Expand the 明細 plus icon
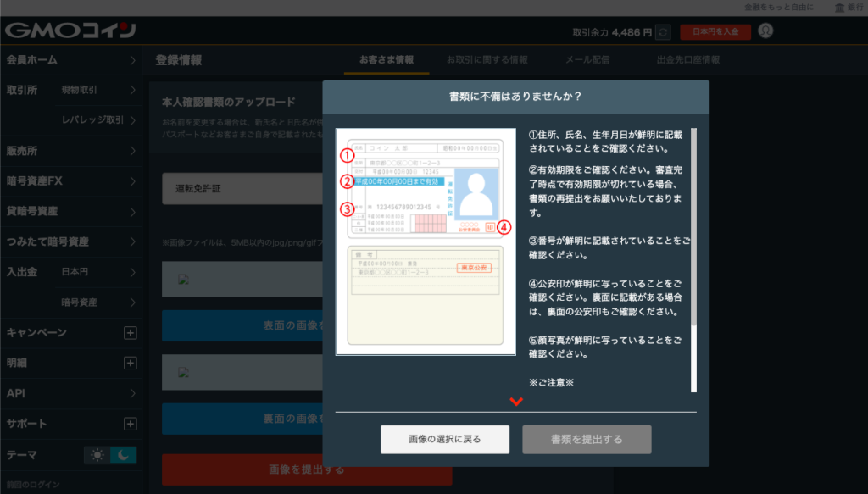This screenshot has height=494, width=868. 130,363
